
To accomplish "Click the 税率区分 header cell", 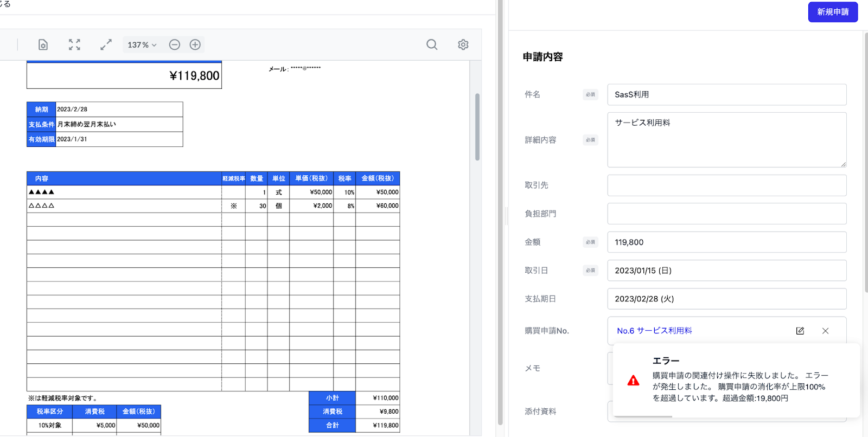I will pos(49,412).
